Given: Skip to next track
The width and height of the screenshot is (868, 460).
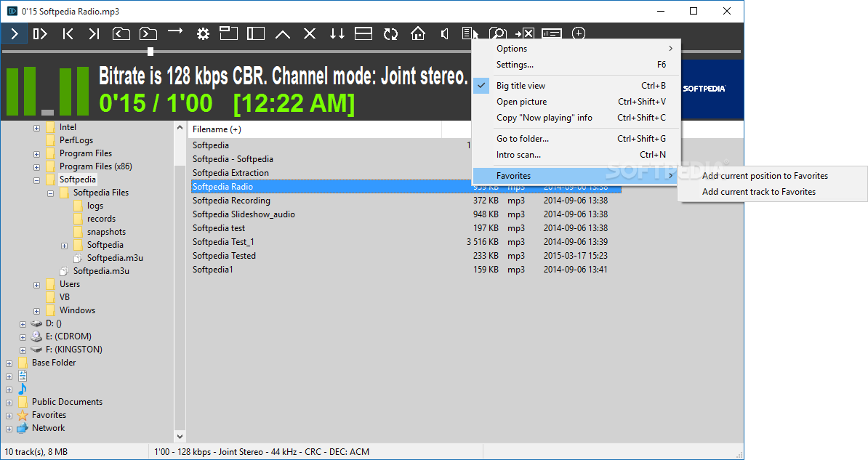Looking at the screenshot, I should [x=94, y=33].
